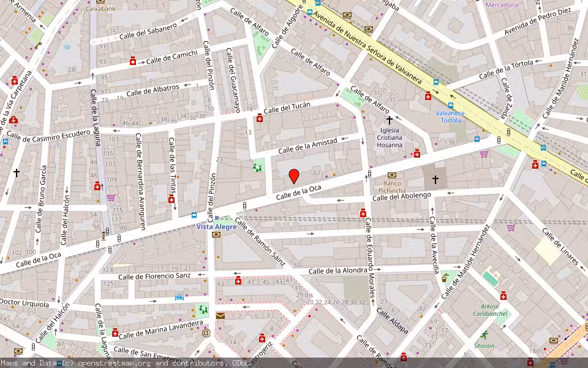The width and height of the screenshot is (588, 368).
Task: Click the bus stop icon near Calle de Matilde Hernández
Action: pyautogui.click(x=543, y=148)
